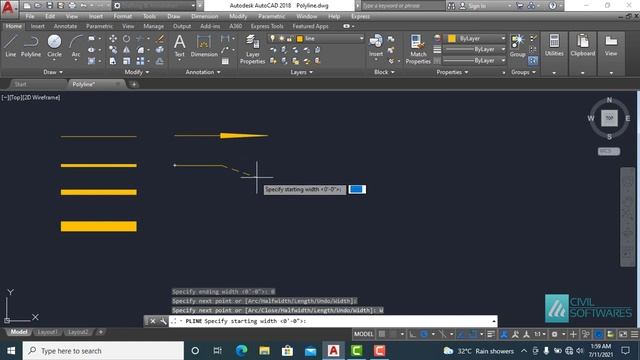Open the File menu
This screenshot has height=360, width=640.
point(30,16)
